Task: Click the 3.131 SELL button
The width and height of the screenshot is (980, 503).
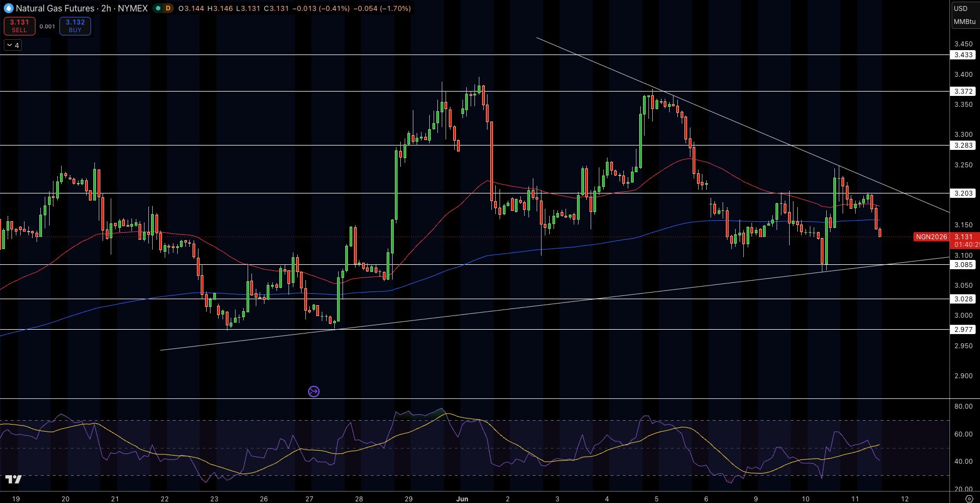Action: pos(20,26)
